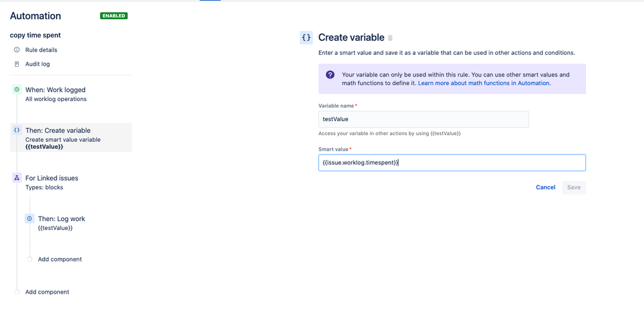The width and height of the screenshot is (644, 331).
Task: Click the Smart value input field
Action: click(452, 163)
